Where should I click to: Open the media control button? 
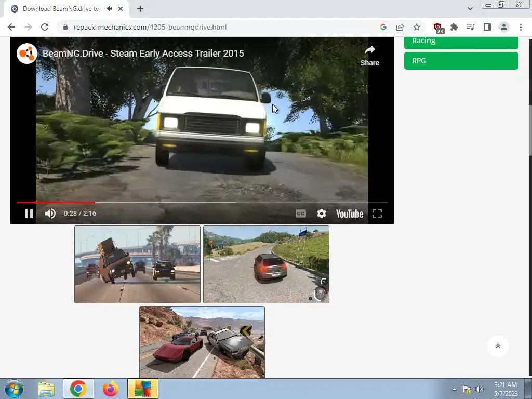point(471,27)
